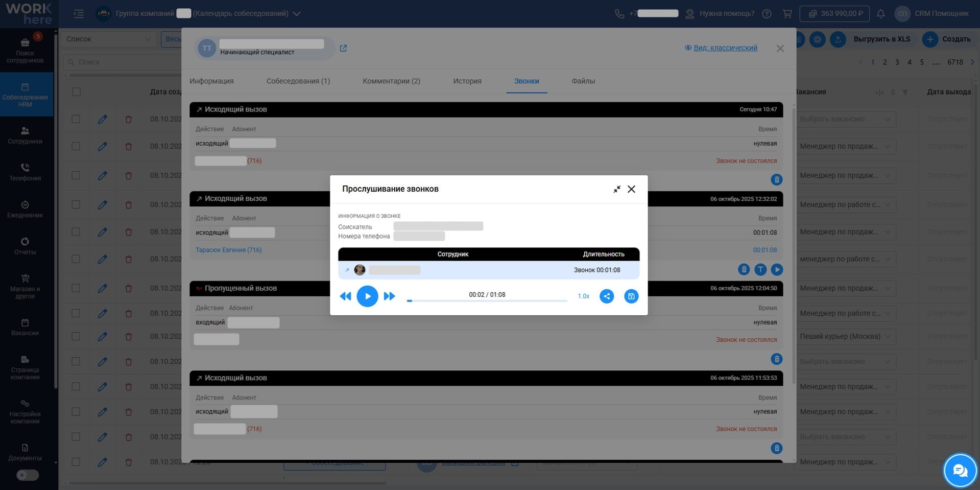This screenshot has width=980, height=490.
Task: Toggle the dark mode switch in sidebar
Action: (28, 475)
